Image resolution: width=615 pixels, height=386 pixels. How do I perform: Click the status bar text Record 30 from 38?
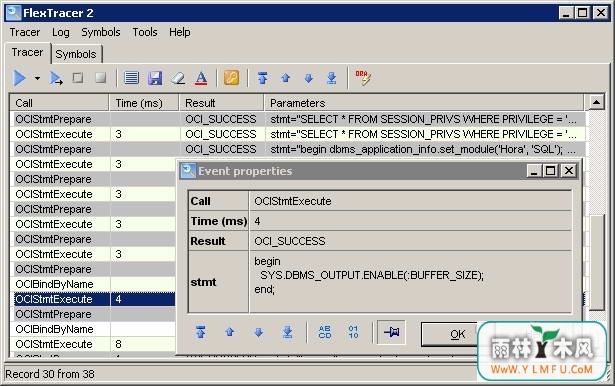(x=50, y=374)
